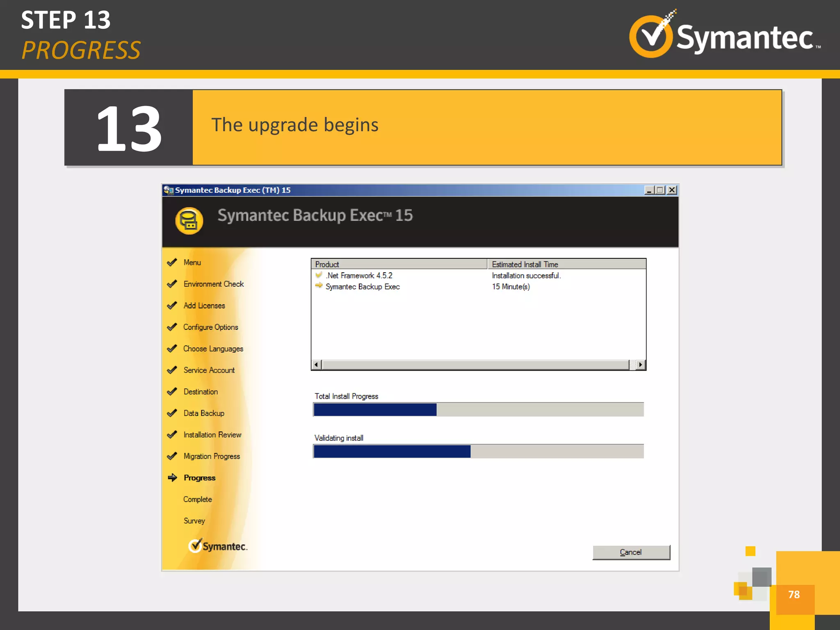This screenshot has width=840, height=630.
Task: Click the Symantec logo in the sidebar
Action: (x=218, y=546)
